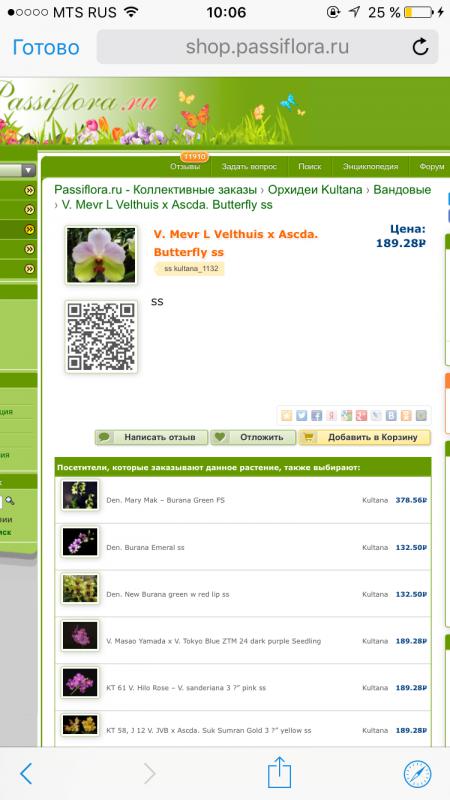Click the first orange star share icon

(x=287, y=416)
